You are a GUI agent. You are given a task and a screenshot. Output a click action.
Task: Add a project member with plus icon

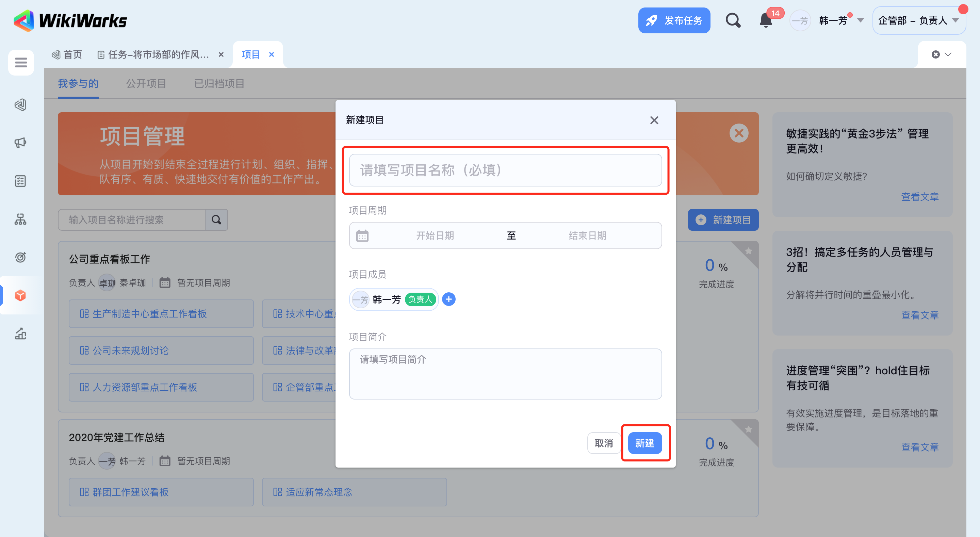pyautogui.click(x=449, y=299)
